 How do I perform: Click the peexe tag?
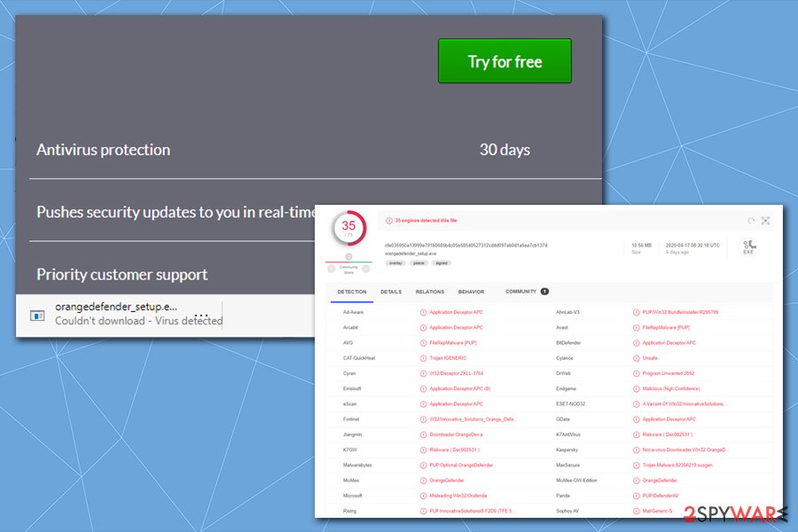pyautogui.click(x=419, y=263)
